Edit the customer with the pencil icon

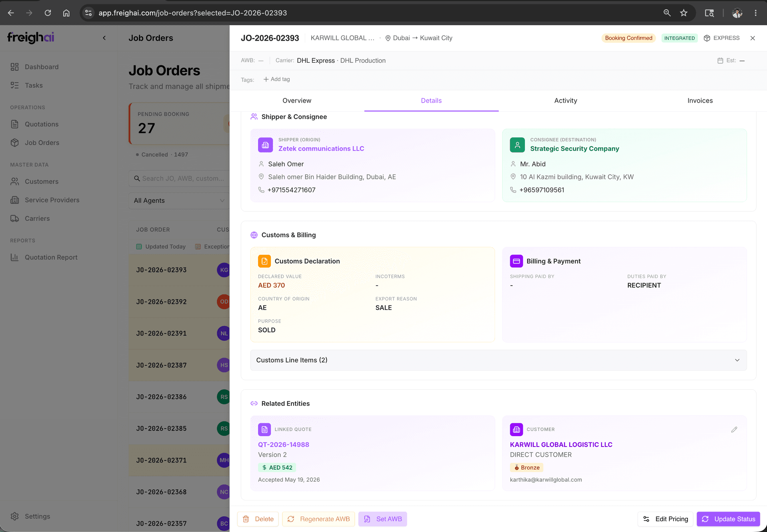[734, 430]
